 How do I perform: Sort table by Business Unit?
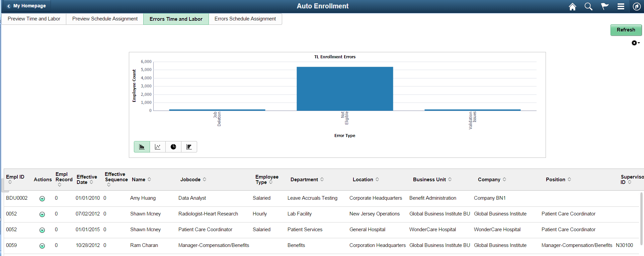tap(432, 180)
